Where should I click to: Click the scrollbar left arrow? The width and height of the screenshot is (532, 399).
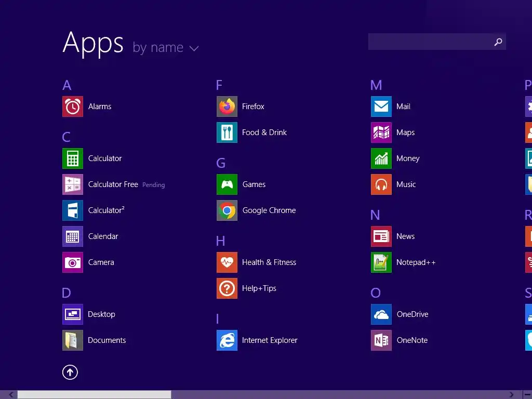point(11,395)
